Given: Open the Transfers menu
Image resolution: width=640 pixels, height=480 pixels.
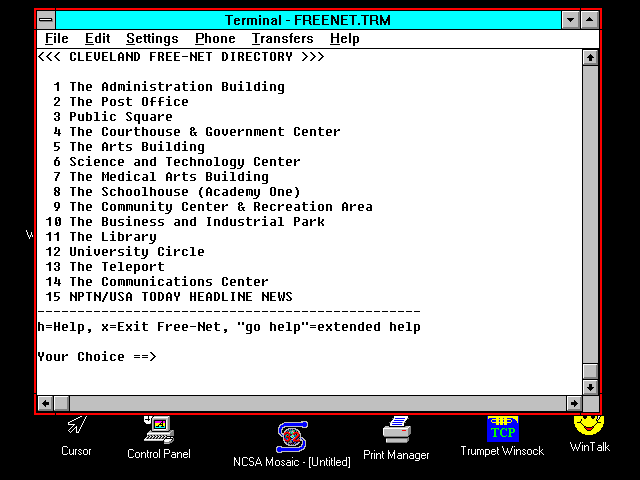Looking at the screenshot, I should [282, 39].
